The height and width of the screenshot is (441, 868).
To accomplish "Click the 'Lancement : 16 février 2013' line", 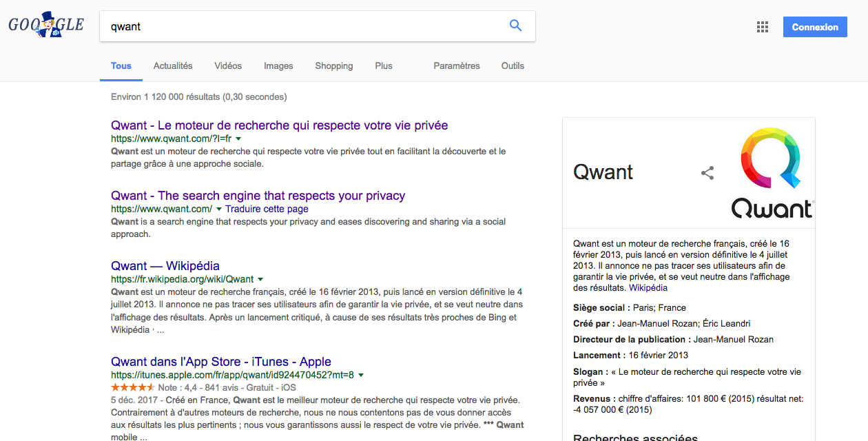I will [631, 356].
